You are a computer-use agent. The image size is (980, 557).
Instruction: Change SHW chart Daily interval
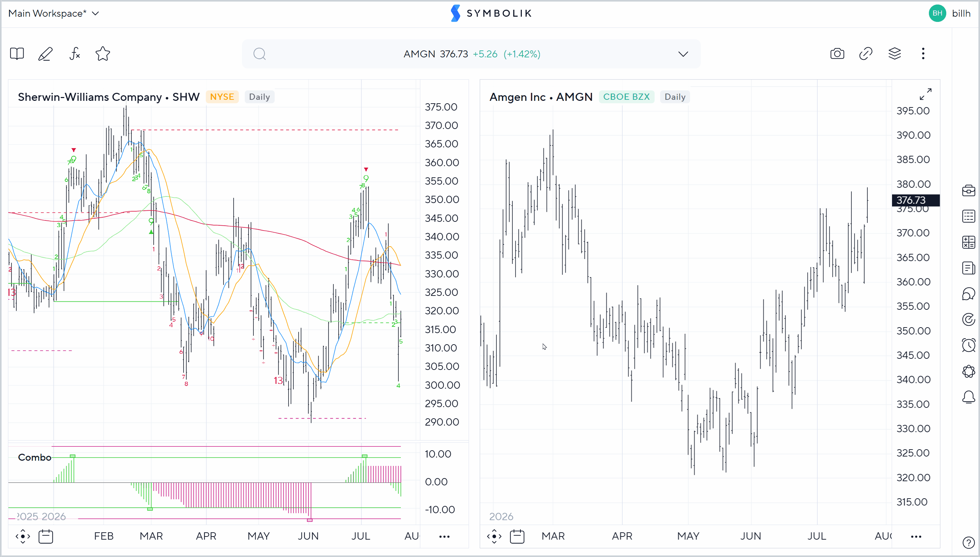click(259, 97)
